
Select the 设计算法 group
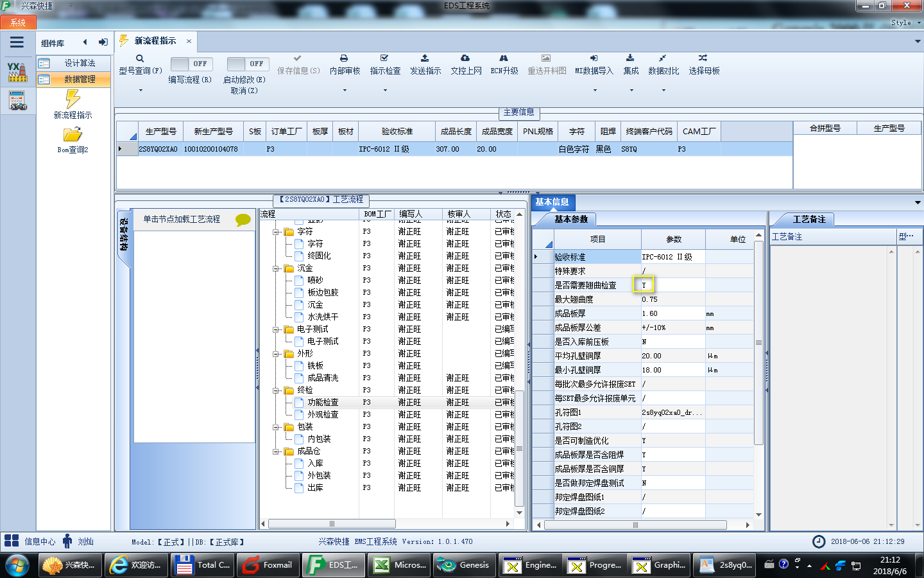tap(73, 63)
